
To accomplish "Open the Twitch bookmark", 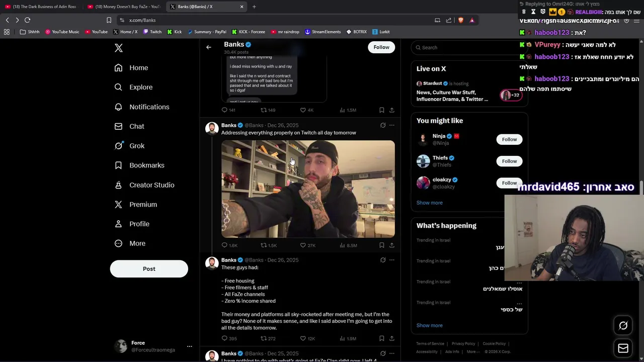I will point(152,32).
